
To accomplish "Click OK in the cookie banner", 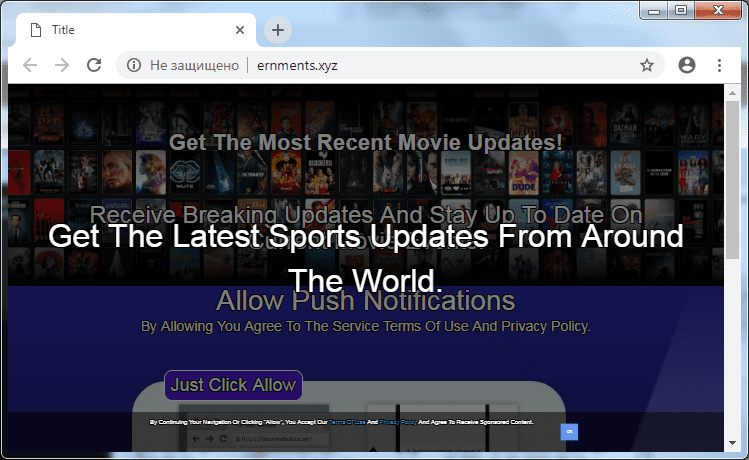I will 569,431.
